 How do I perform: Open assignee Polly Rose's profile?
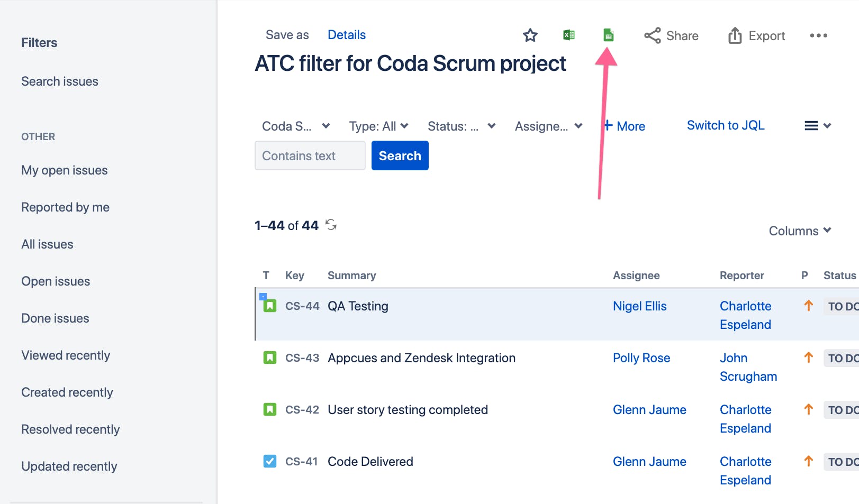[641, 358]
